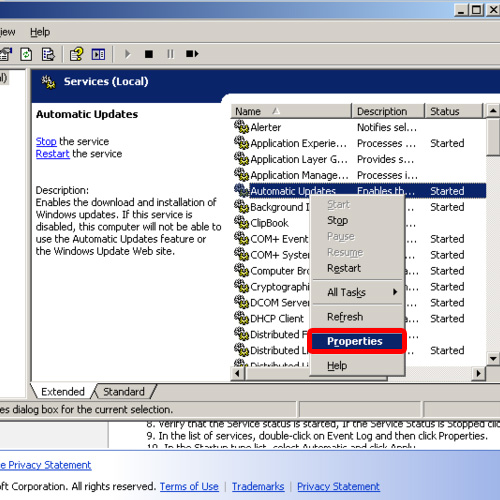The image size is (500, 500).
Task: Choose Help in the context menu
Action: pos(357,365)
